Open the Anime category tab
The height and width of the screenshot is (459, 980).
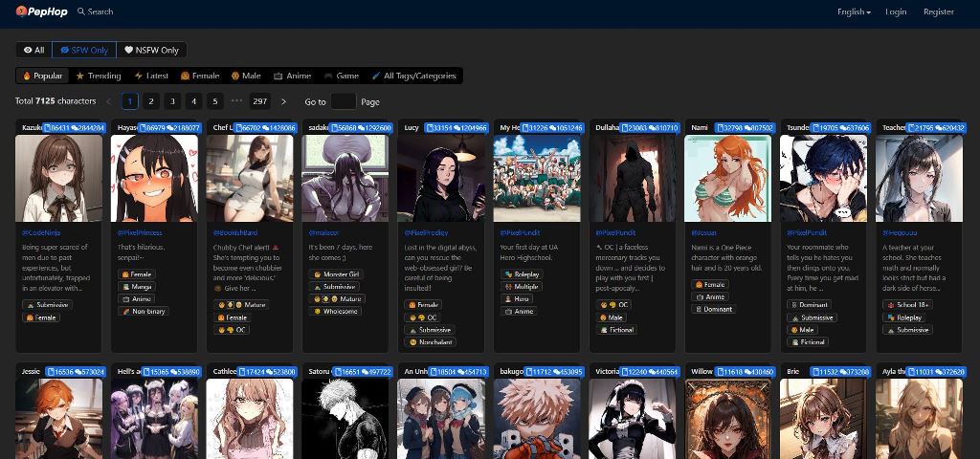pos(292,76)
